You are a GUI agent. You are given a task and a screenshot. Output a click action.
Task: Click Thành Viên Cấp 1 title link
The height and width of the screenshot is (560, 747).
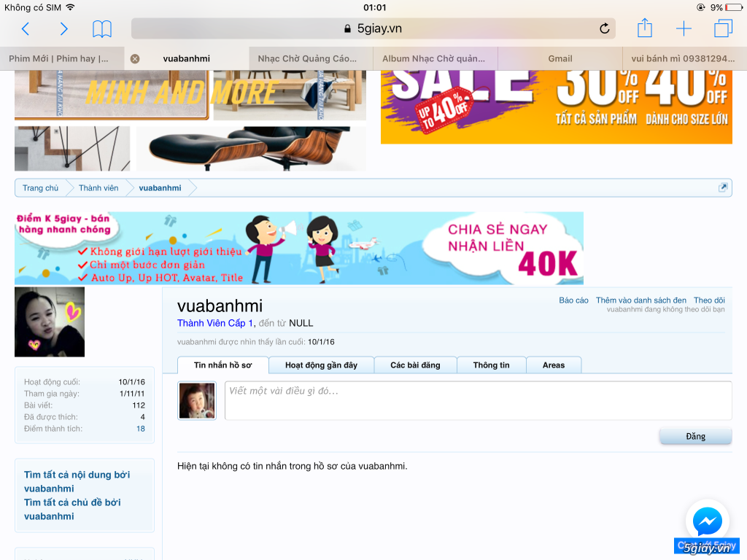pos(215,323)
